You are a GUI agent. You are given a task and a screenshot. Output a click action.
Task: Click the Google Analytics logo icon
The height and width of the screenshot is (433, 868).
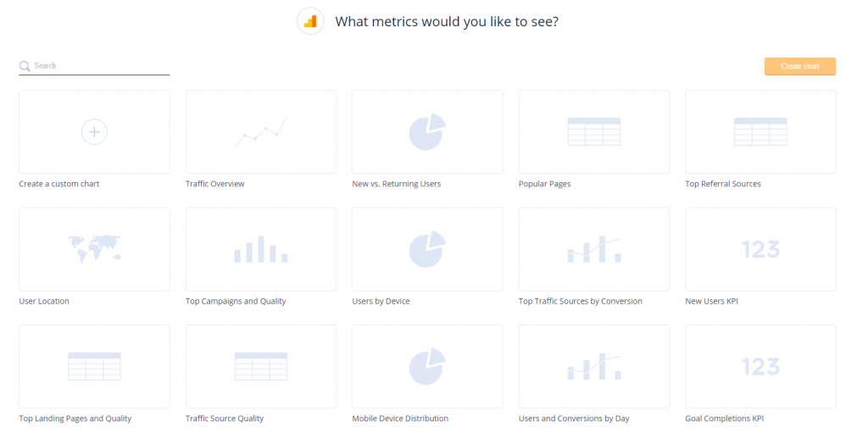pyautogui.click(x=310, y=21)
